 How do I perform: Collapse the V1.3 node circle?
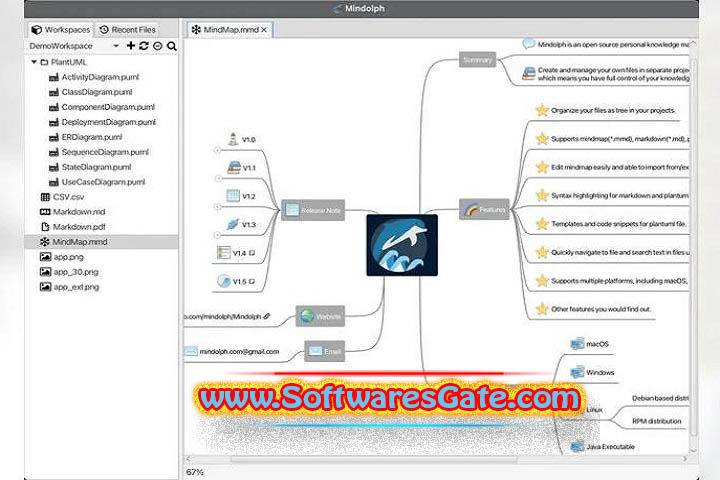218,236
